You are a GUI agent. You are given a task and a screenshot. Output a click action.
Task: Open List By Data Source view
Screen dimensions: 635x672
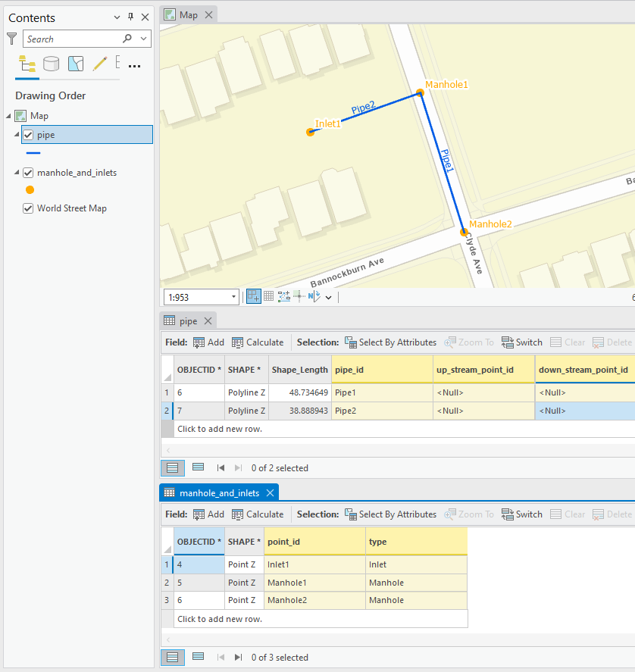pos(51,64)
